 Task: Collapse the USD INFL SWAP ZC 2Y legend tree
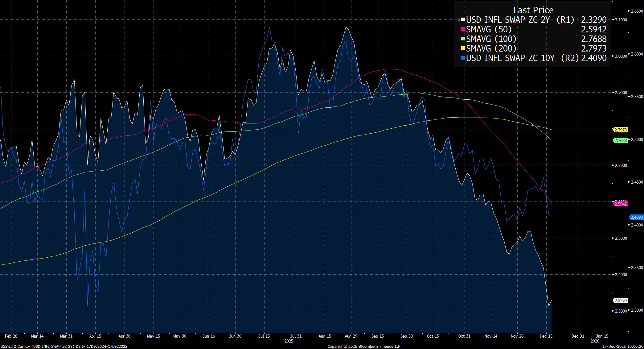pyautogui.click(x=459, y=20)
